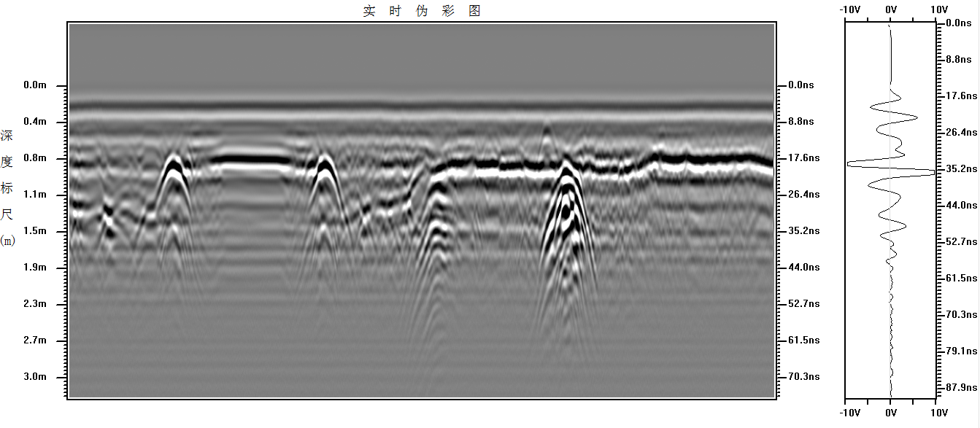Click the leftmost hyperbola apex in the radargram
The width and height of the screenshot is (980, 428).
click(174, 158)
